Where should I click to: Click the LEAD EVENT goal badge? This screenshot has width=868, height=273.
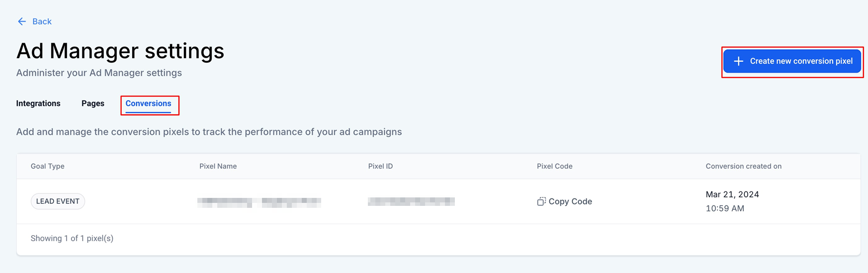tap(58, 201)
